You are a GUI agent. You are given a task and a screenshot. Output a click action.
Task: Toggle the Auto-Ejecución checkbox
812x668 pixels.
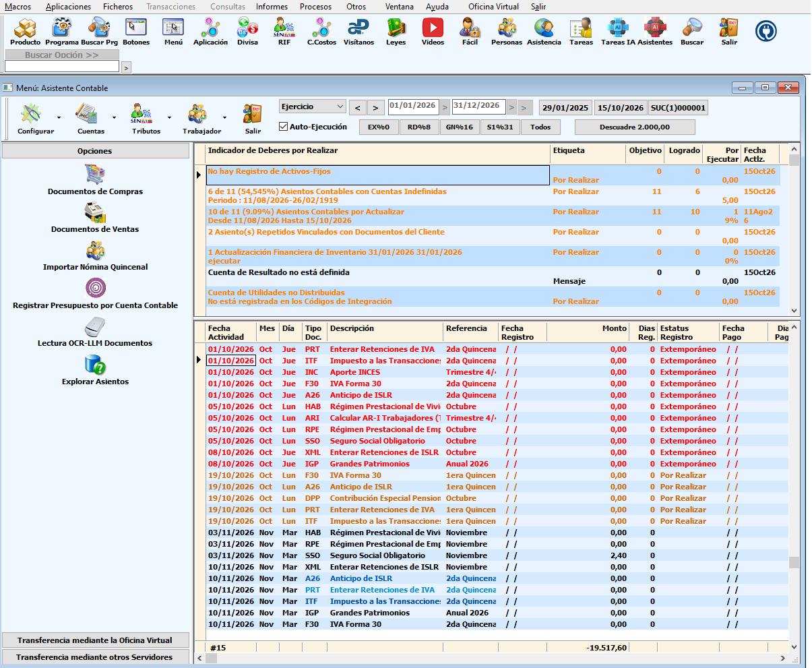(x=284, y=127)
